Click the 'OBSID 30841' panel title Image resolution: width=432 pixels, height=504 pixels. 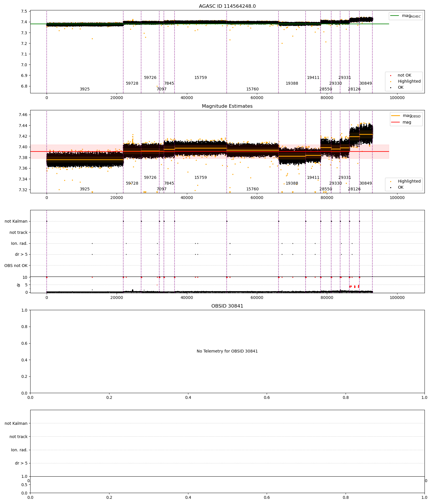(227, 306)
